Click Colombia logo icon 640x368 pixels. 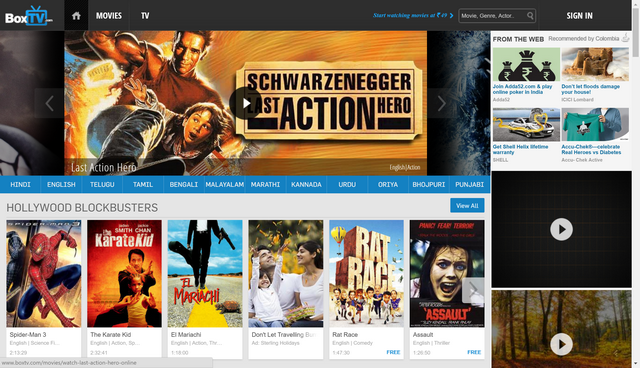625,38
